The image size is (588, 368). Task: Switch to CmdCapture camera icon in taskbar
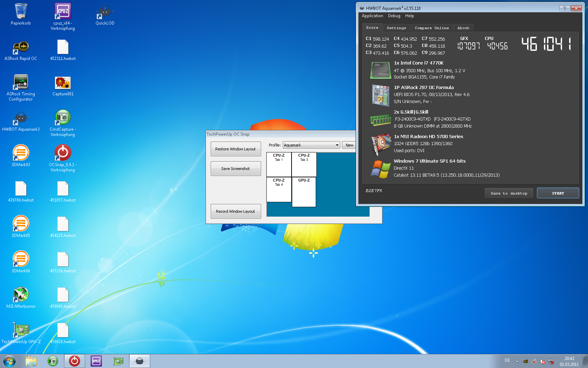tap(53, 361)
